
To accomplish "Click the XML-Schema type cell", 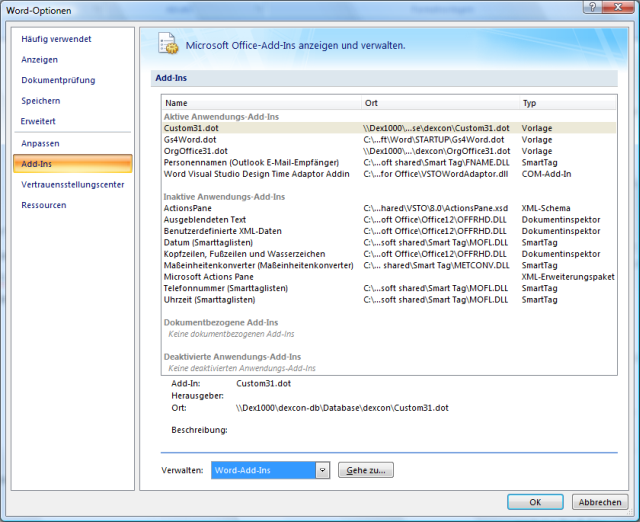I will 546,208.
